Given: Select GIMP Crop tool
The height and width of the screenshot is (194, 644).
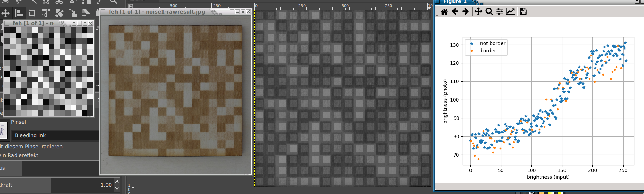Looking at the screenshot, I should click(32, 14).
